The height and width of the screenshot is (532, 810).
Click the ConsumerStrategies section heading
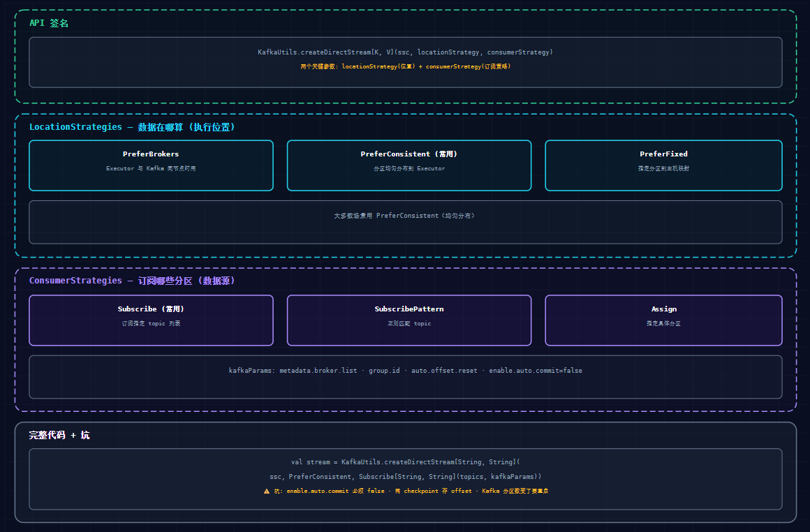click(x=132, y=281)
